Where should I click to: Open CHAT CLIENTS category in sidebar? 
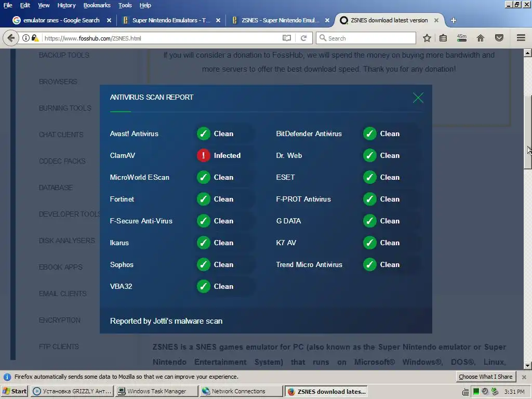(x=61, y=135)
